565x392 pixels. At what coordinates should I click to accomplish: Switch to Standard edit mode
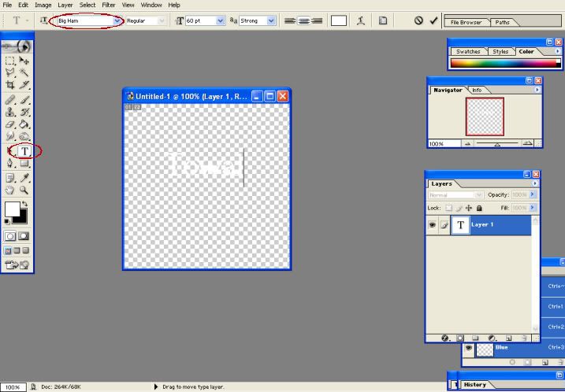tap(10, 236)
